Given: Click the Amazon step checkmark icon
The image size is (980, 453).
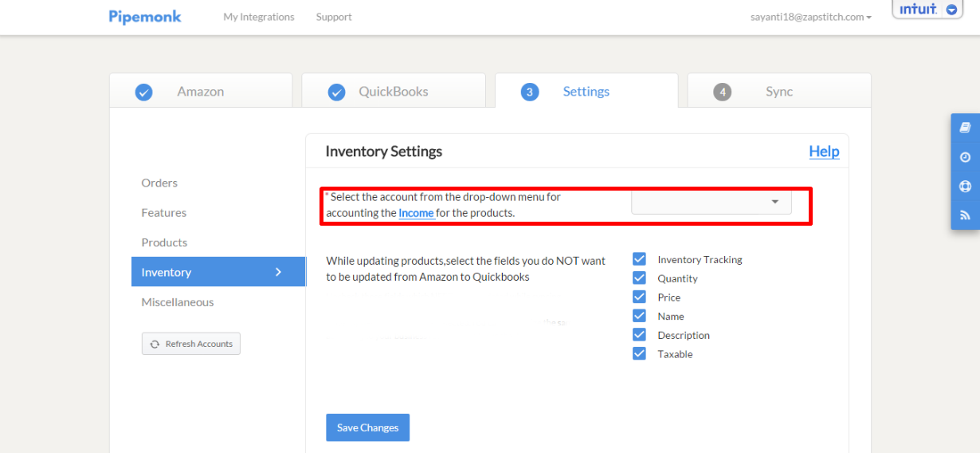Looking at the screenshot, I should [x=143, y=93].
